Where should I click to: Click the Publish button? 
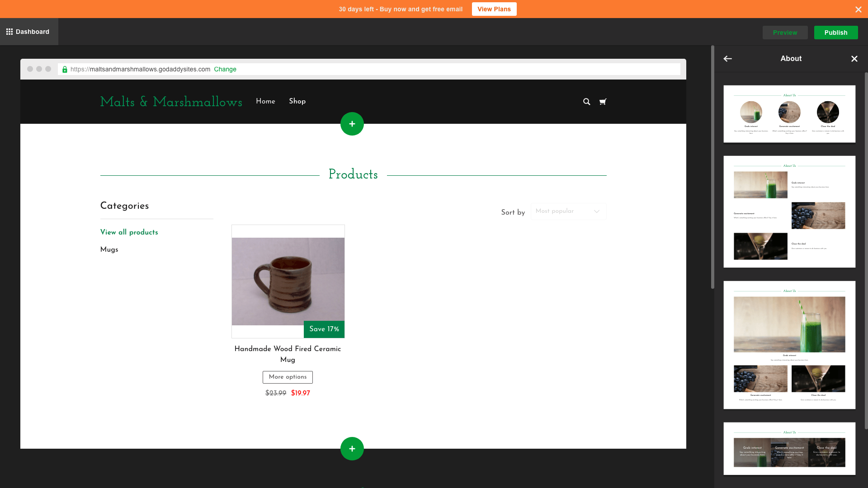pyautogui.click(x=835, y=33)
